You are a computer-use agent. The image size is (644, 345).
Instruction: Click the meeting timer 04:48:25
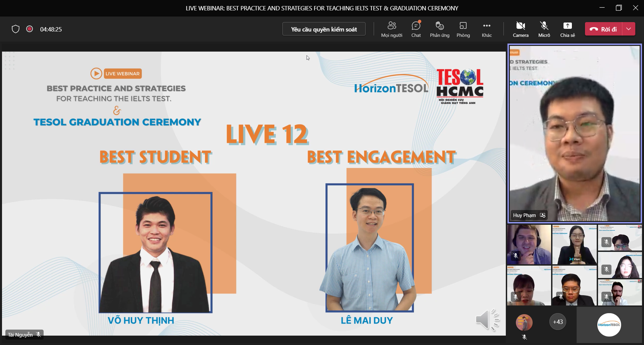[51, 29]
